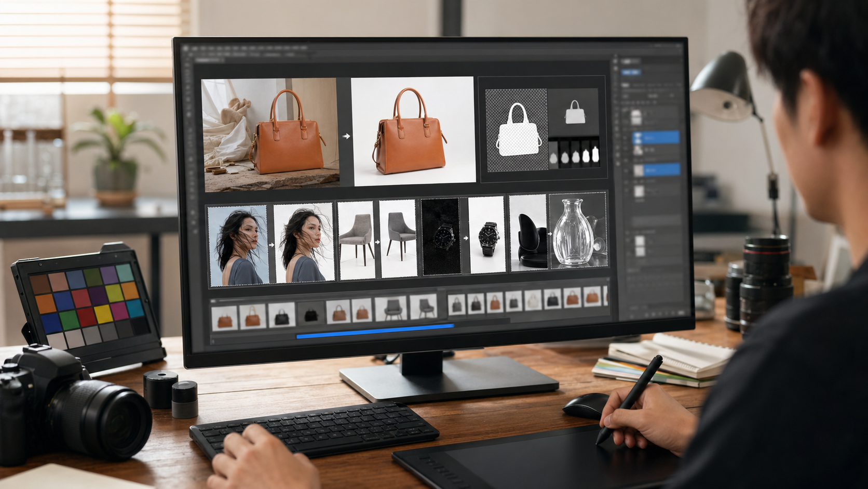Viewport: 868px width, 489px height.
Task: Select the open document tab above the canvas
Action: pyautogui.click(x=209, y=60)
